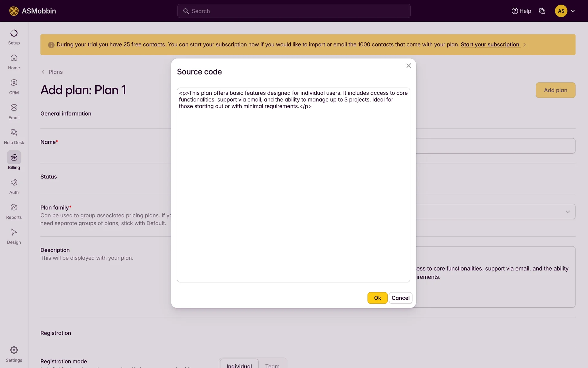The width and height of the screenshot is (588, 368).
Task: Select the Billing sidebar icon
Action: 14,157
